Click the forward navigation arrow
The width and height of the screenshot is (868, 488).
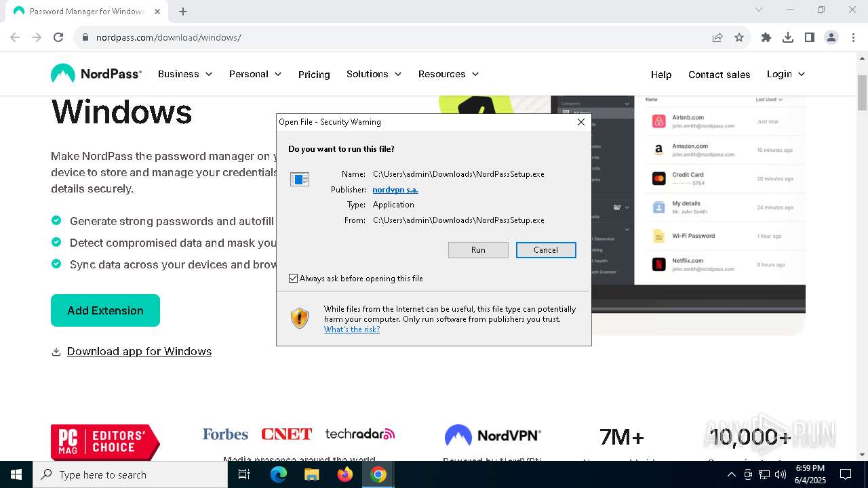[x=37, y=37]
